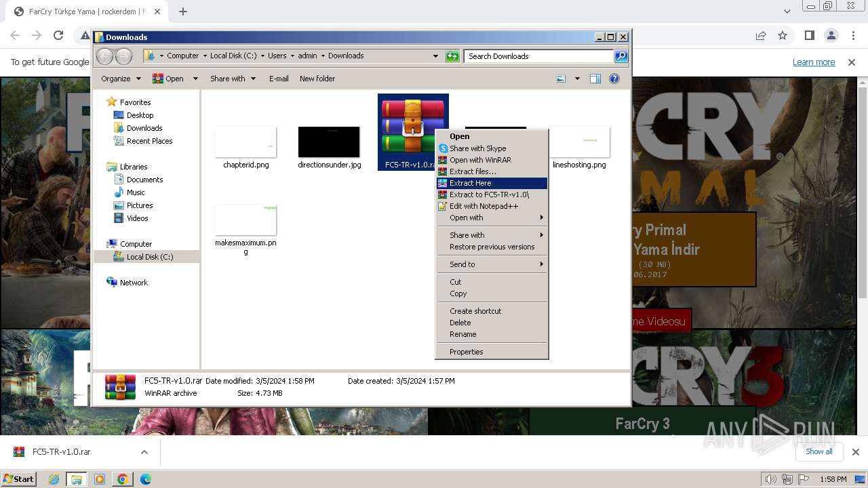Open Recent Places in navigation pane
The height and width of the screenshot is (488, 868).
(149, 141)
